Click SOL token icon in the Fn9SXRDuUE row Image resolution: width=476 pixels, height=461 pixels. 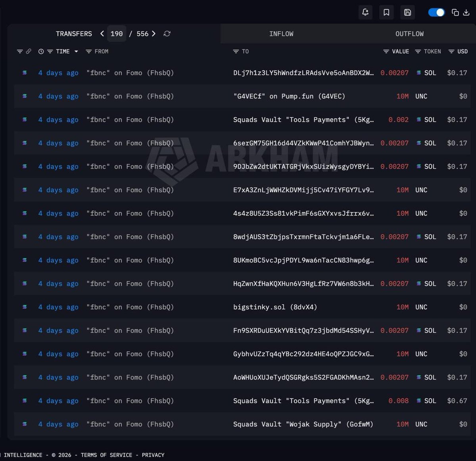tap(418, 330)
